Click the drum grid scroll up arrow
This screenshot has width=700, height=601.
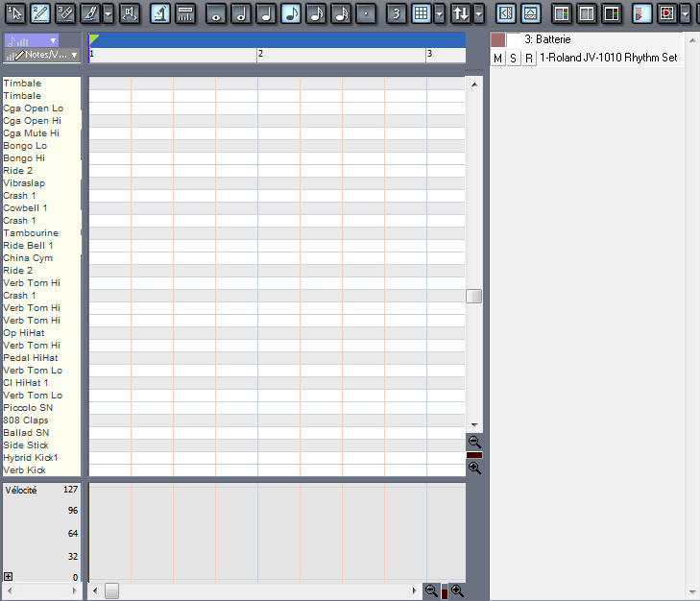click(x=474, y=84)
